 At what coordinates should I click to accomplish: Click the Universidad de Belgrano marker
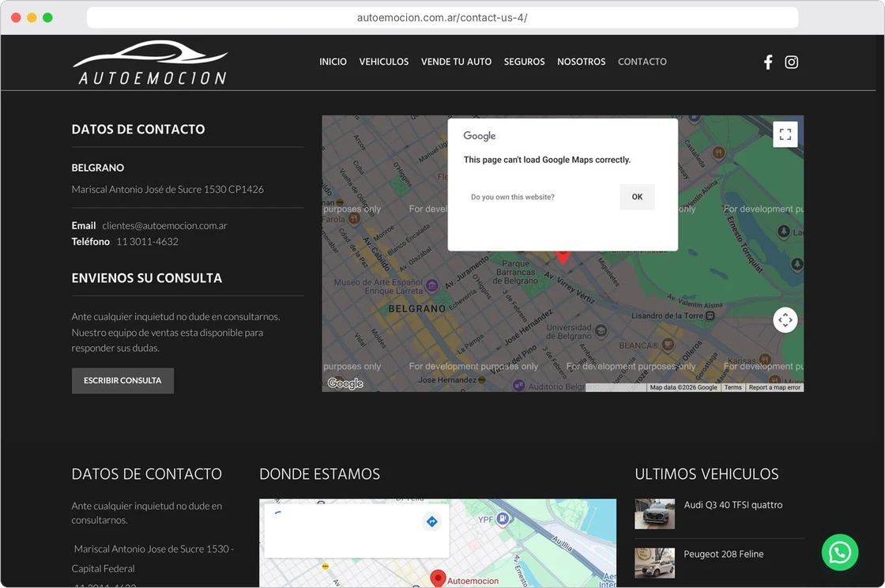[601, 331]
